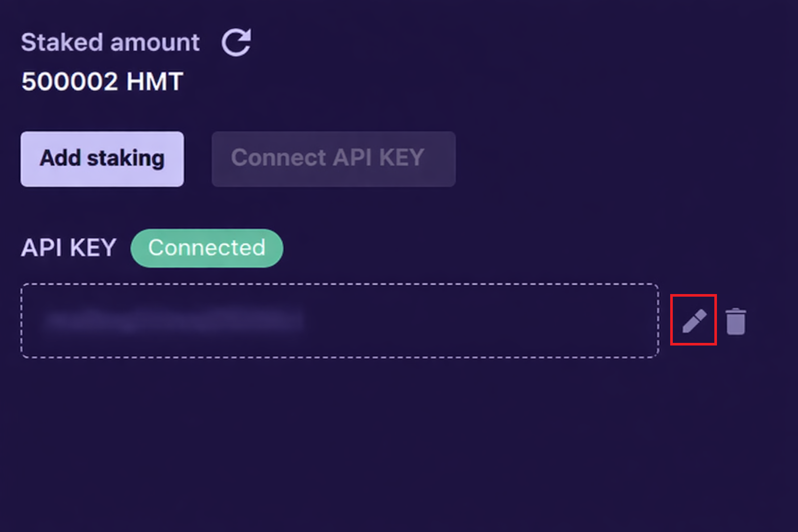Viewport: 798px width, 532px height.
Task: Click the greyed-out Connect API KEY control
Action: pos(334,159)
